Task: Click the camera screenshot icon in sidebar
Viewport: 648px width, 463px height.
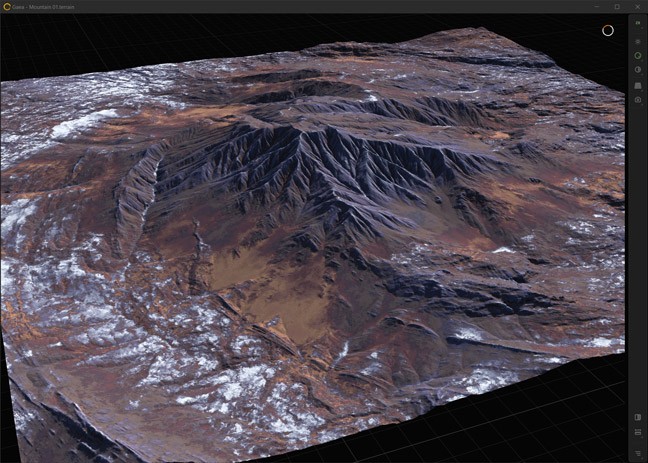Action: click(x=638, y=100)
